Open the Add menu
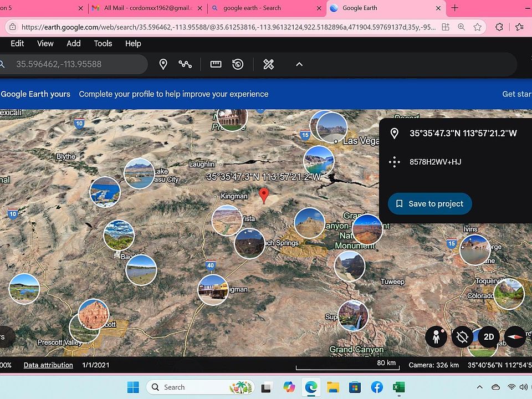The image size is (532, 399). click(x=74, y=43)
